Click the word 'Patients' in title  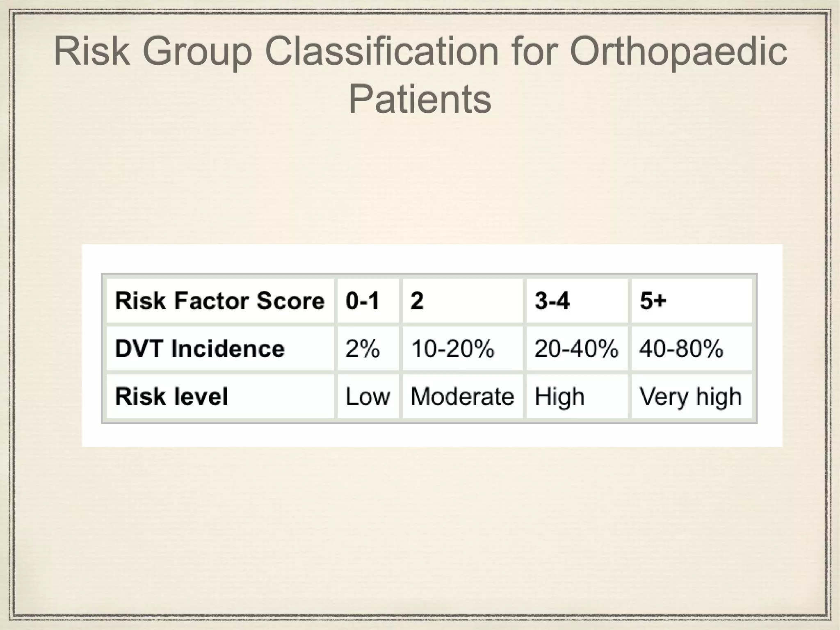[420, 99]
